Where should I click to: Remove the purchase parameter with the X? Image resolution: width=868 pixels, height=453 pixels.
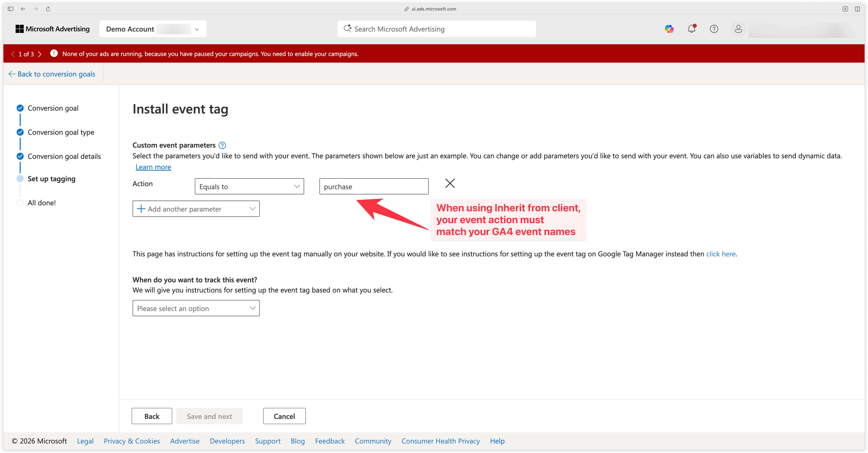click(450, 183)
